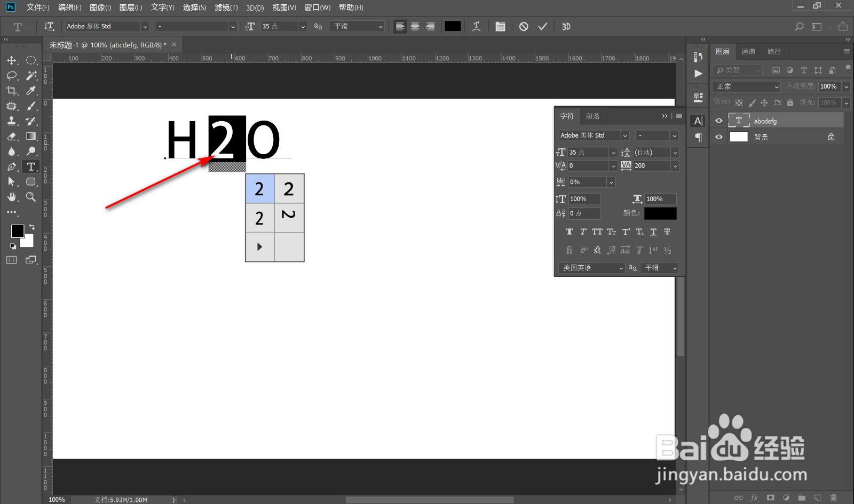Open tracking 200 dropdown
Screen dimensions: 854x504
click(x=675, y=166)
